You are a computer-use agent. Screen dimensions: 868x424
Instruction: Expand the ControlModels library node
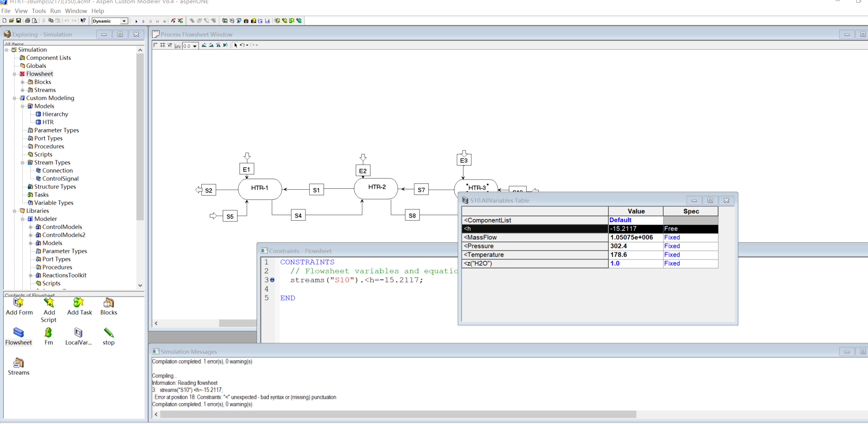pyautogui.click(x=31, y=227)
